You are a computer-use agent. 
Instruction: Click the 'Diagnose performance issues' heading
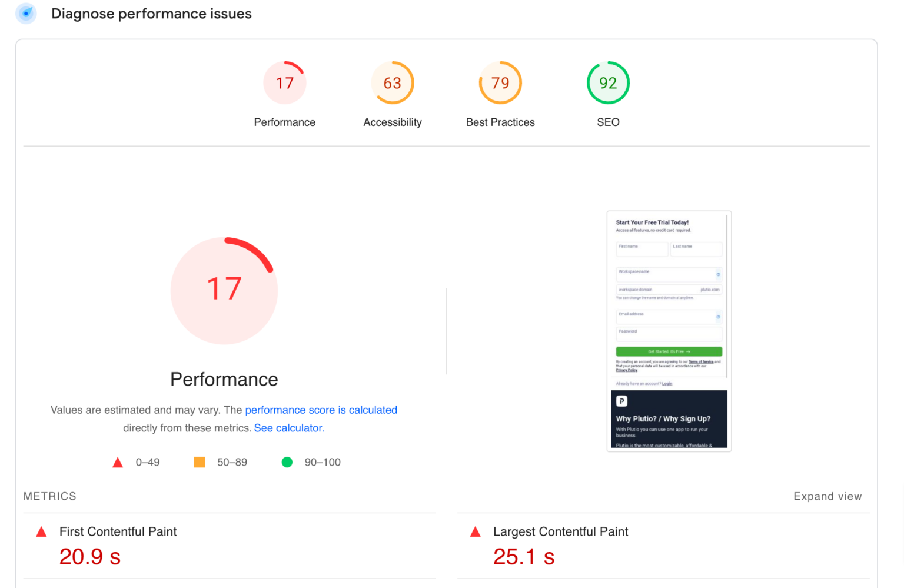click(x=151, y=14)
